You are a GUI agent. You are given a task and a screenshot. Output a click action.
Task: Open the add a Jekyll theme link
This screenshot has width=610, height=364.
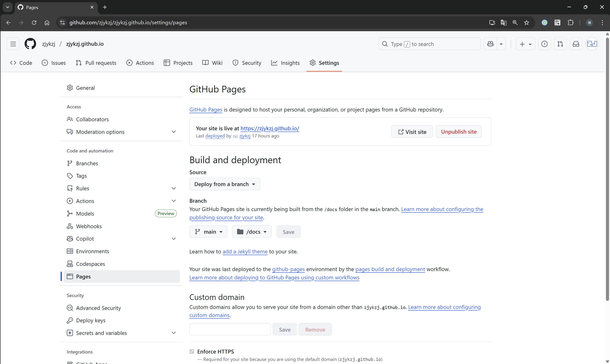click(245, 251)
